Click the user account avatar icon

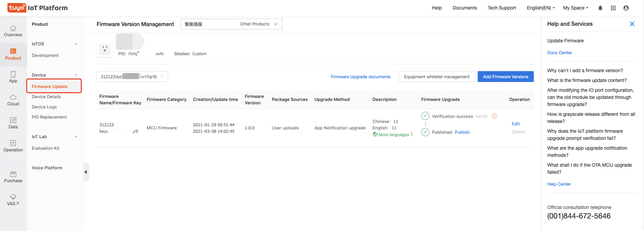click(626, 8)
